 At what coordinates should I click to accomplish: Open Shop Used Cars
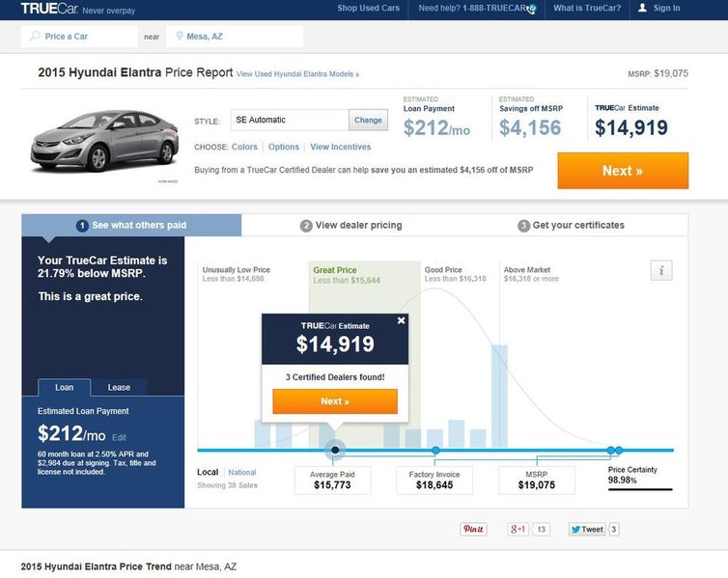368,8
